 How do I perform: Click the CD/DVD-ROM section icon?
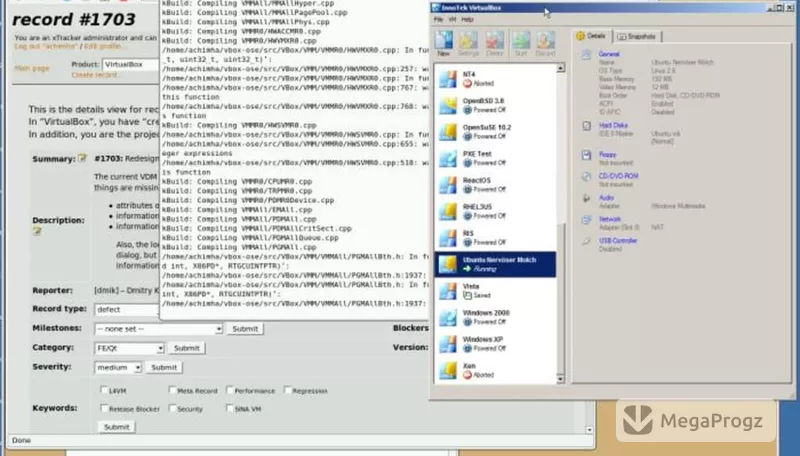(586, 176)
